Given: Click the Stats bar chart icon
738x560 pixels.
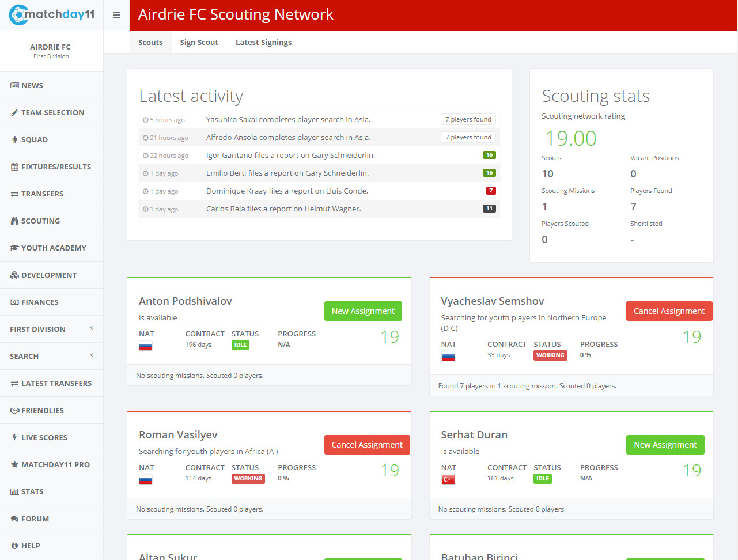Looking at the screenshot, I should (14, 491).
